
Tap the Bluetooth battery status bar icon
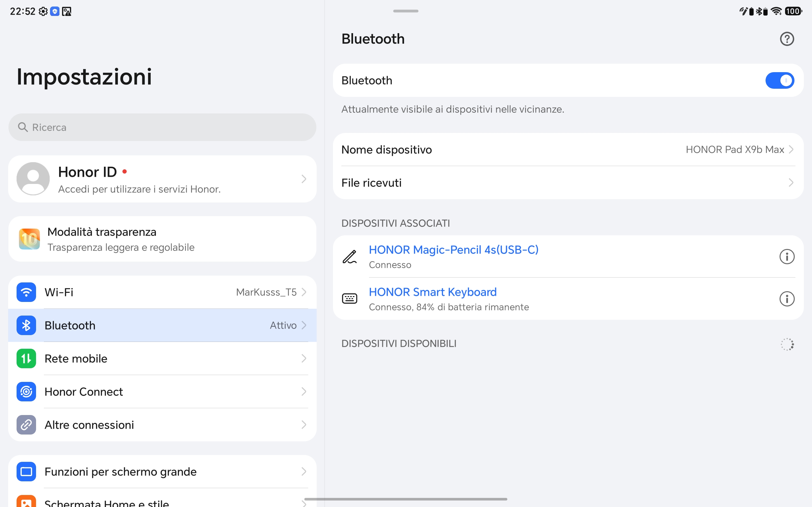pyautogui.click(x=761, y=11)
